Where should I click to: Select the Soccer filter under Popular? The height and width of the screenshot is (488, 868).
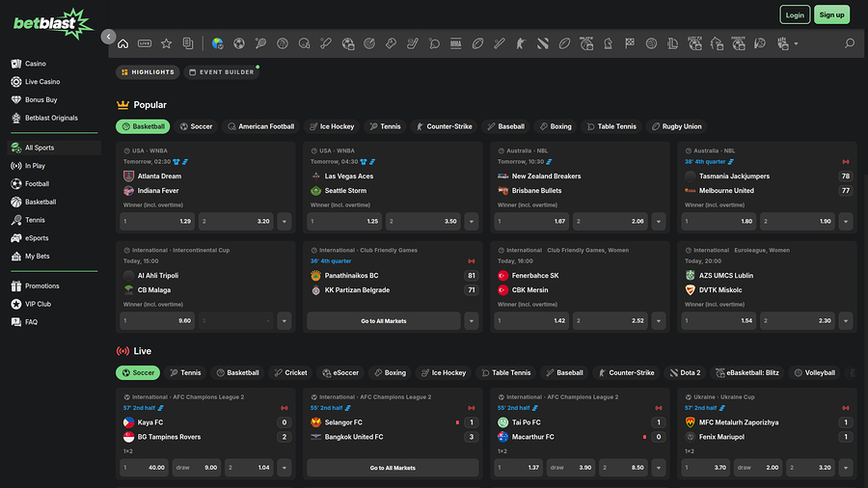coord(196,126)
